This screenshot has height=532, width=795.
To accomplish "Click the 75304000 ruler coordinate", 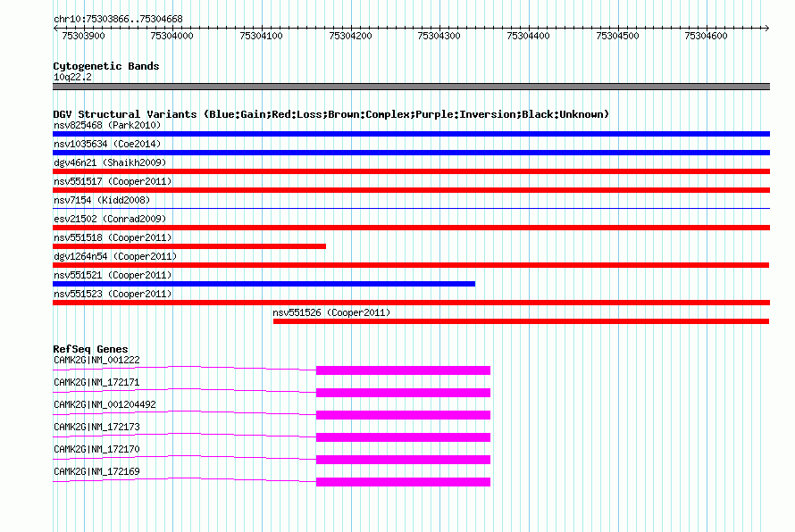I will [172, 36].
